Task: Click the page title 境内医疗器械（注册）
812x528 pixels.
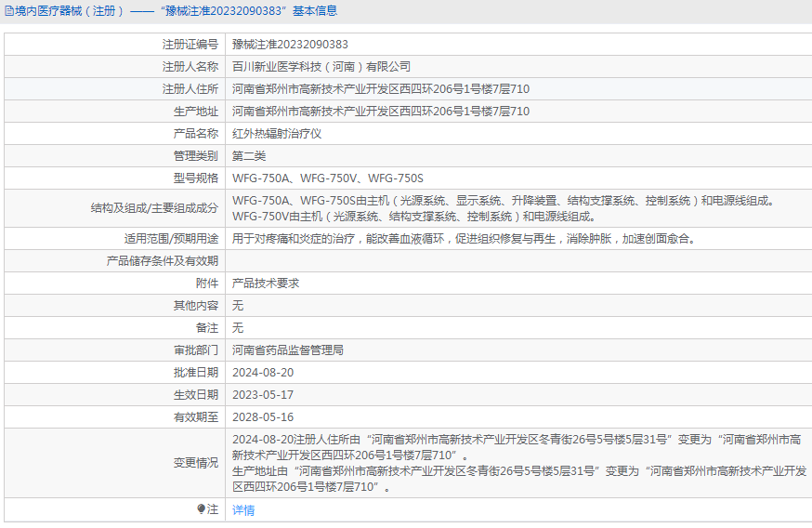Action: [x=70, y=11]
